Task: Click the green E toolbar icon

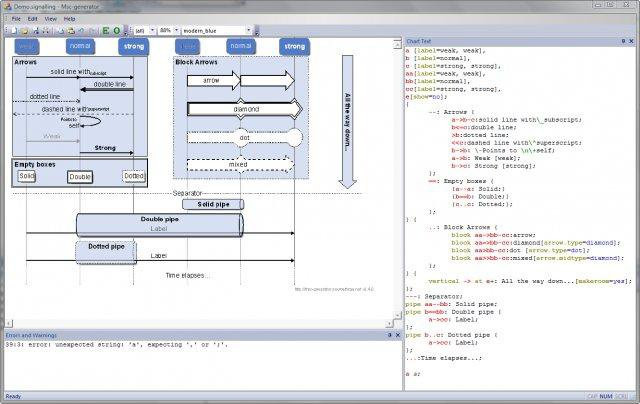Action: pos(106,31)
